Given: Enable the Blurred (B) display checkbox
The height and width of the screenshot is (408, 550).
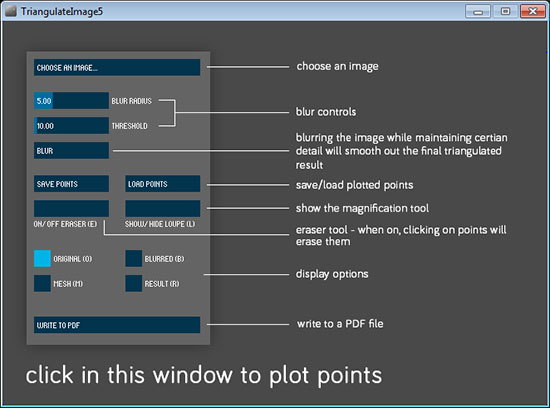Looking at the screenshot, I should point(134,259).
